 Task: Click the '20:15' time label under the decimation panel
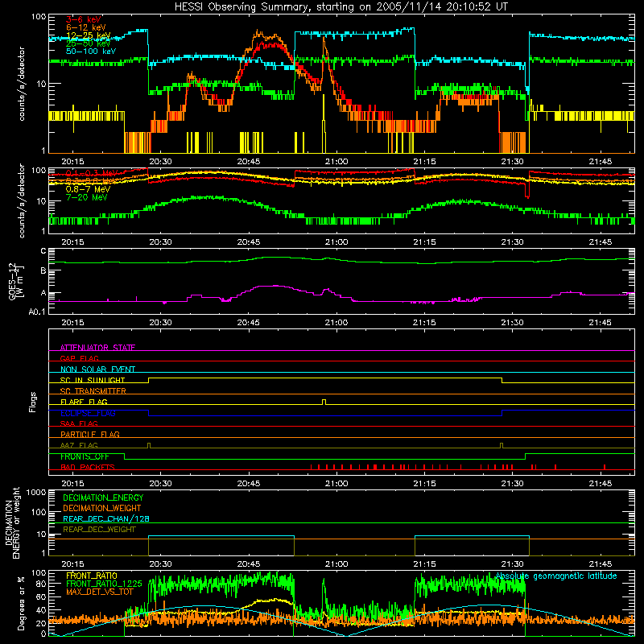pos(72,563)
